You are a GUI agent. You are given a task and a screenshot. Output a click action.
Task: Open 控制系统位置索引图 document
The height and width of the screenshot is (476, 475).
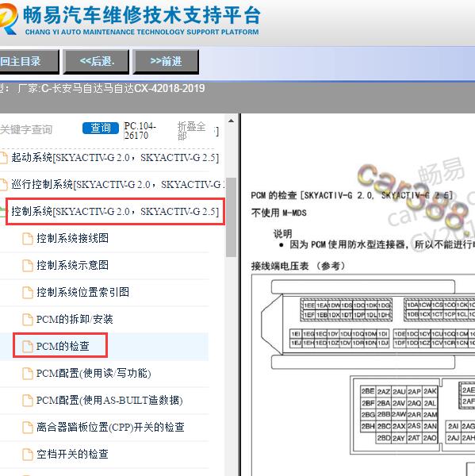(x=82, y=292)
